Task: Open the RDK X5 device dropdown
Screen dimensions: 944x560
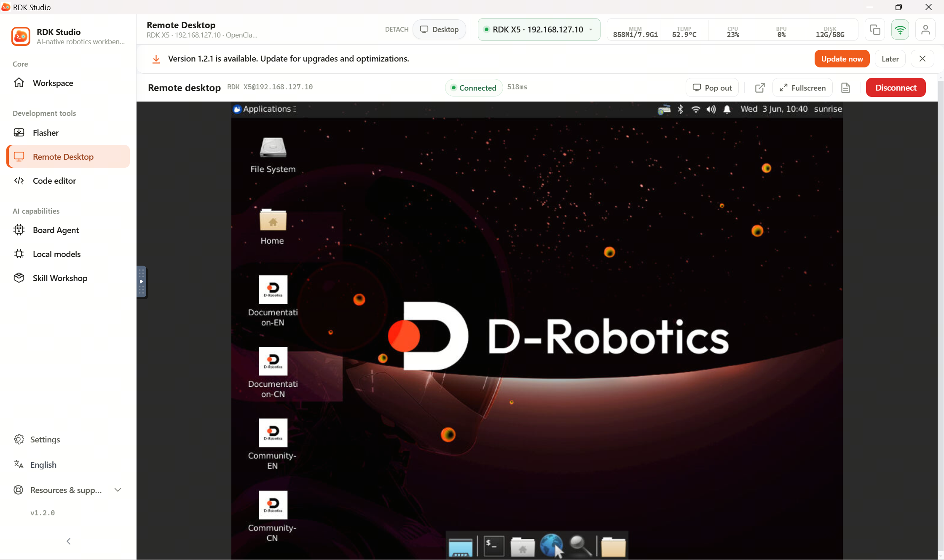Action: point(539,29)
